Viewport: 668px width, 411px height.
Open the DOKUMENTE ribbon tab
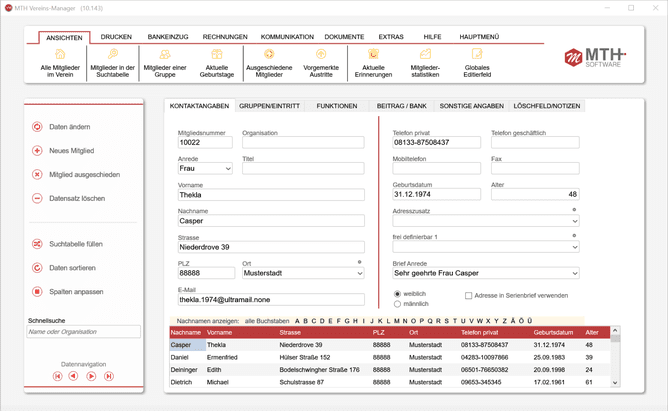click(344, 37)
